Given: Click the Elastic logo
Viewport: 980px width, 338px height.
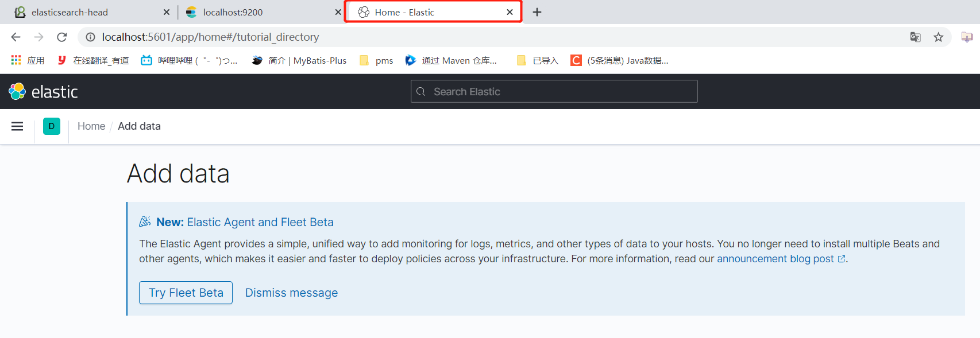Looking at the screenshot, I should tap(43, 91).
